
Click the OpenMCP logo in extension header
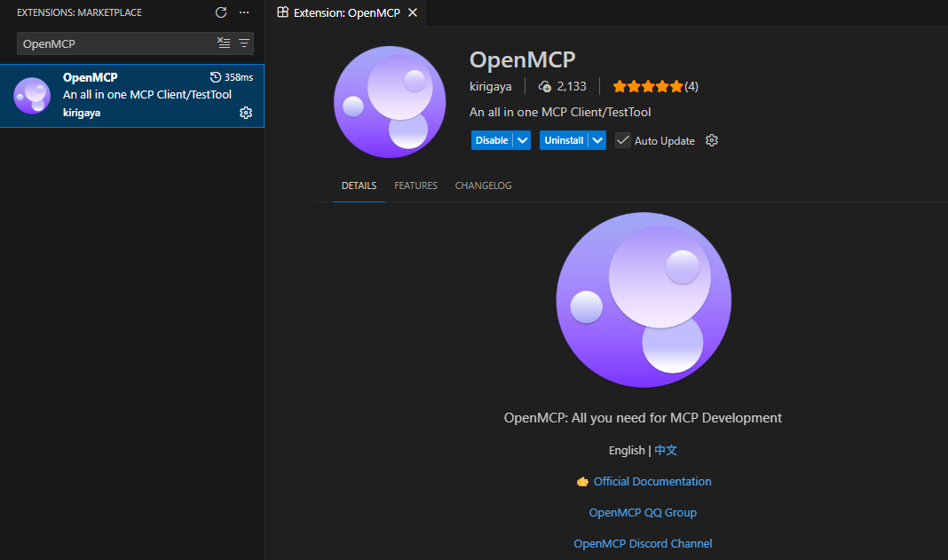point(390,102)
